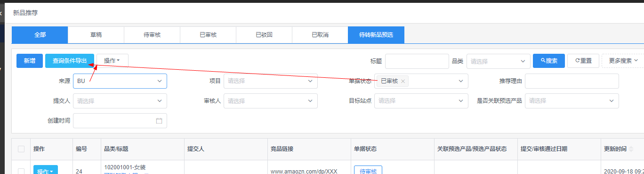Switch to the 草稿 tab
This screenshot has width=644, height=174.
click(x=96, y=35)
